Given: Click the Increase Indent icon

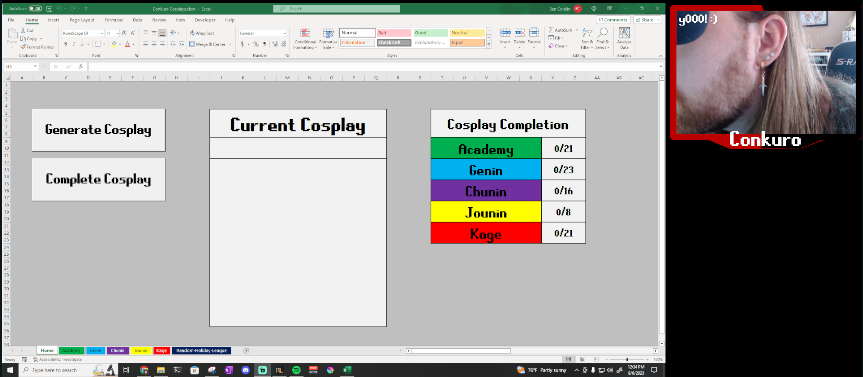Looking at the screenshot, I should pos(181,44).
